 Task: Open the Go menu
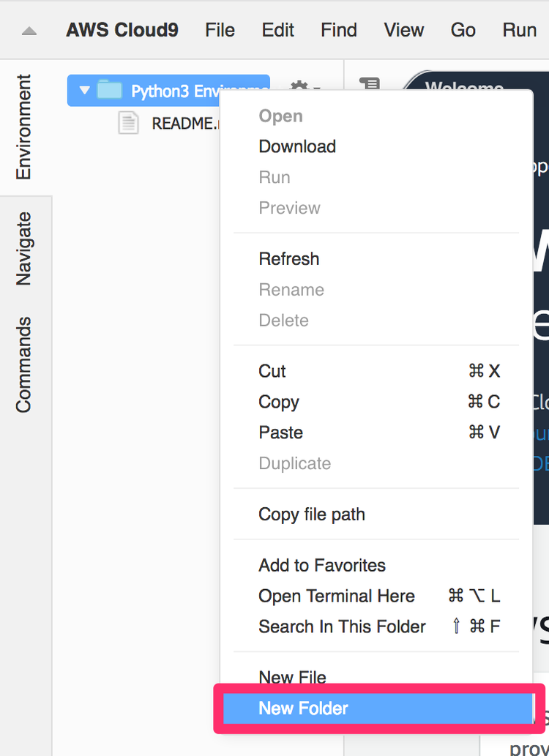coord(463,30)
